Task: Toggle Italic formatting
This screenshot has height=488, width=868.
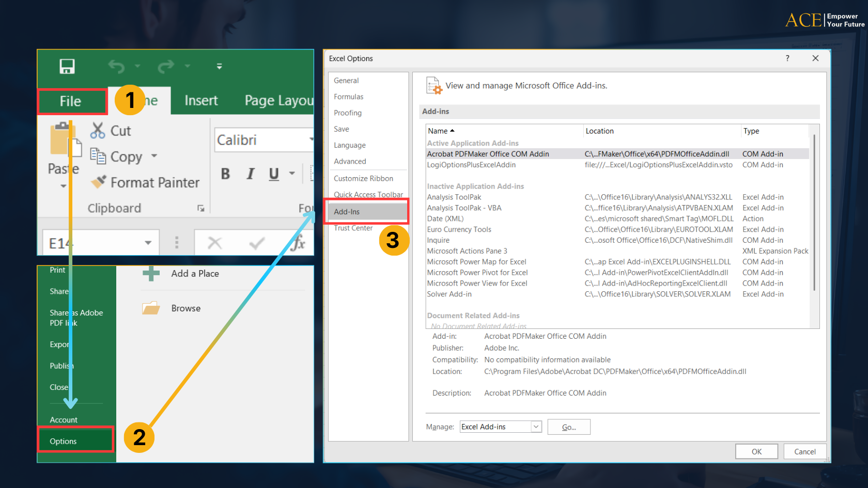Action: pos(251,174)
